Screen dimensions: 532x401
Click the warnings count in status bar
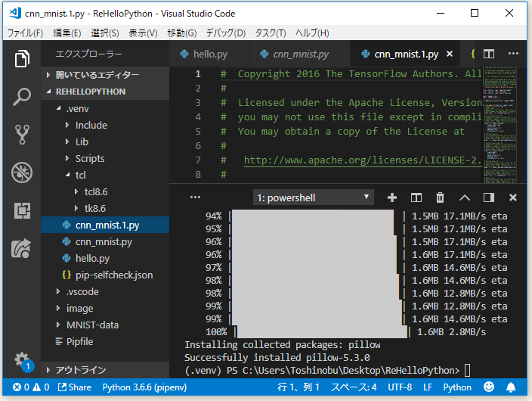(x=42, y=387)
